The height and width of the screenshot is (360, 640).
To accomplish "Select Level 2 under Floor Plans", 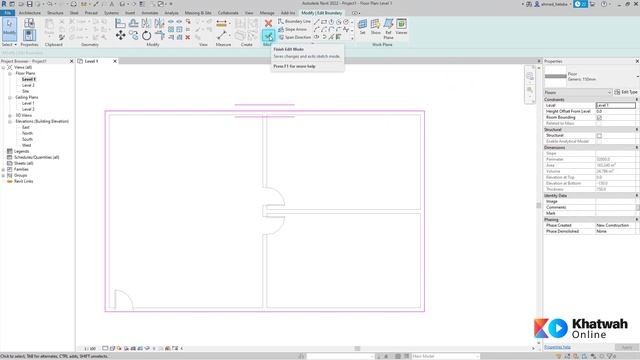I will (28, 85).
